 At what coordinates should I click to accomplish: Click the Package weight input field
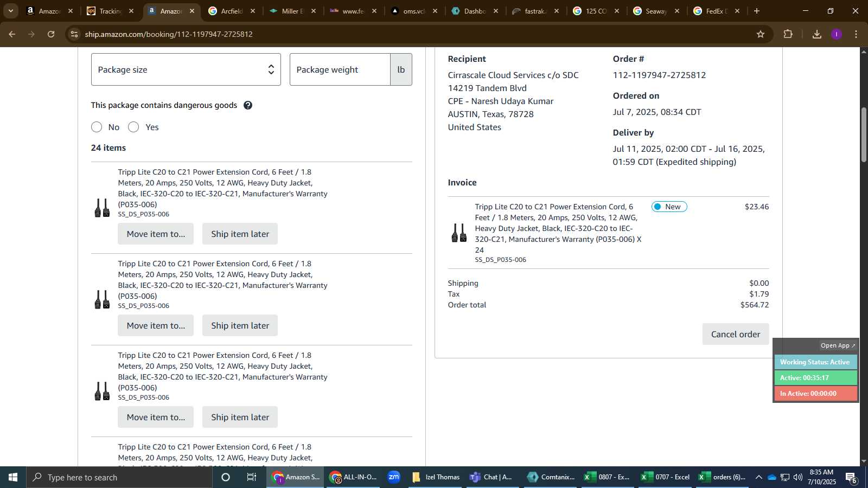click(x=340, y=69)
